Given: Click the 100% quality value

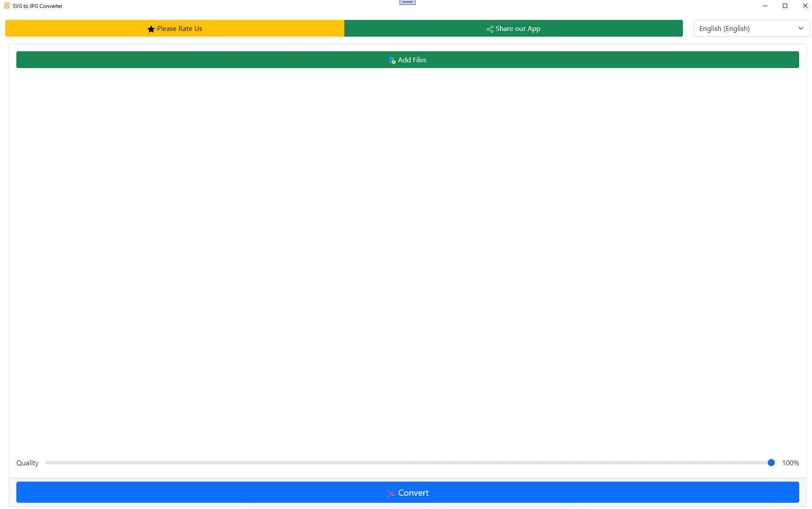Looking at the screenshot, I should (790, 463).
